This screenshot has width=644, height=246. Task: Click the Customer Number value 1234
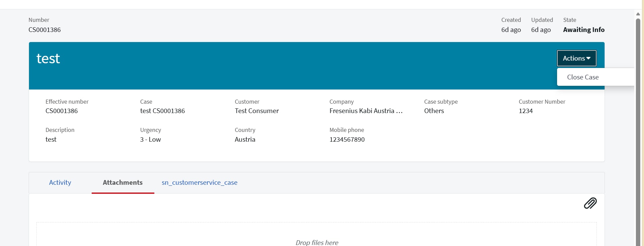click(x=526, y=111)
